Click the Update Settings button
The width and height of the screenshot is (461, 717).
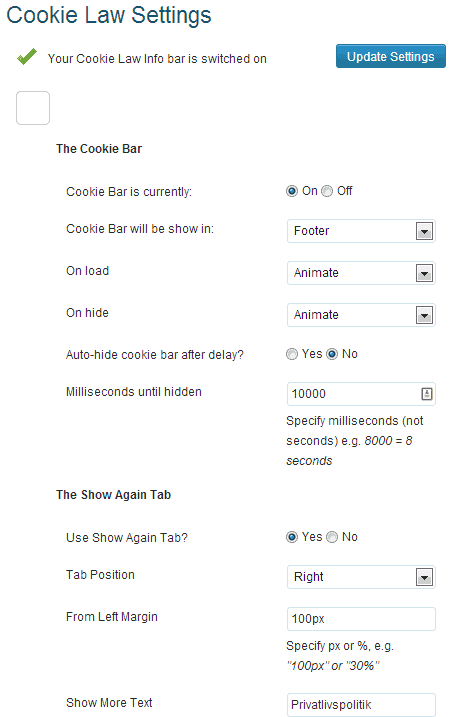(x=391, y=56)
